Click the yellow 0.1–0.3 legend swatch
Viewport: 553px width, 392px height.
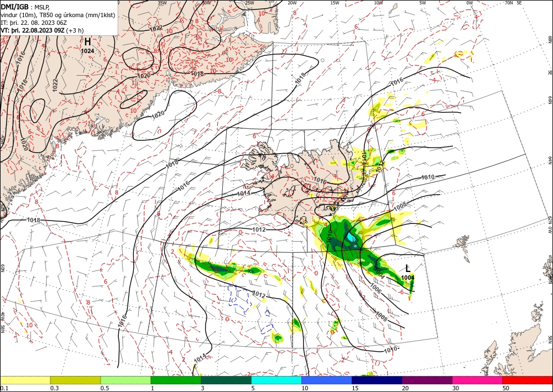pos(25,380)
